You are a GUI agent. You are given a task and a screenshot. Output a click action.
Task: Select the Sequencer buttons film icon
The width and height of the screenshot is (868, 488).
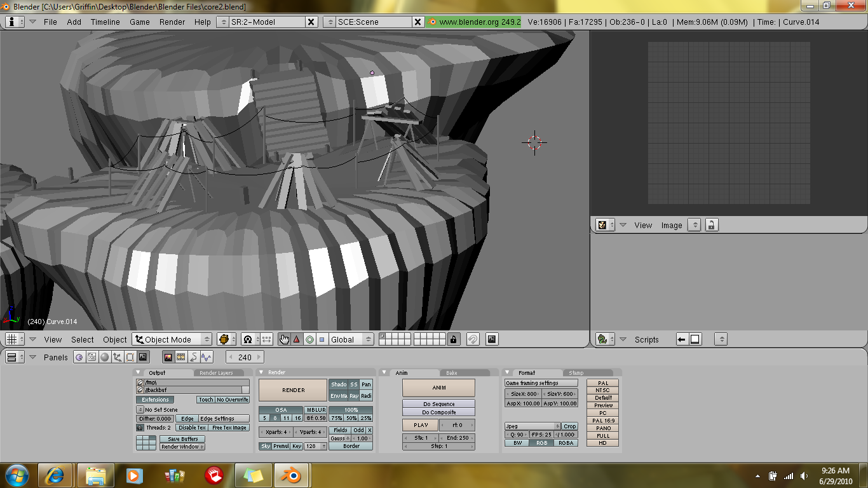tap(181, 357)
